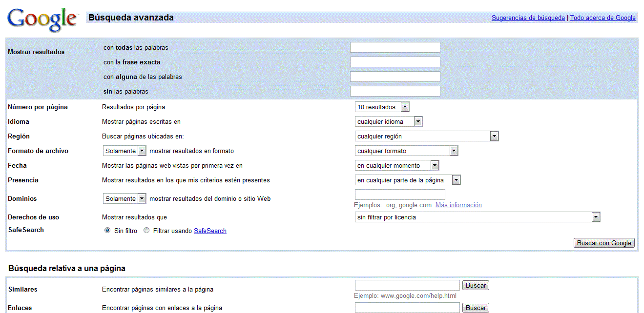Open the 'sin filtrar por licencia' dropdown

tap(478, 217)
